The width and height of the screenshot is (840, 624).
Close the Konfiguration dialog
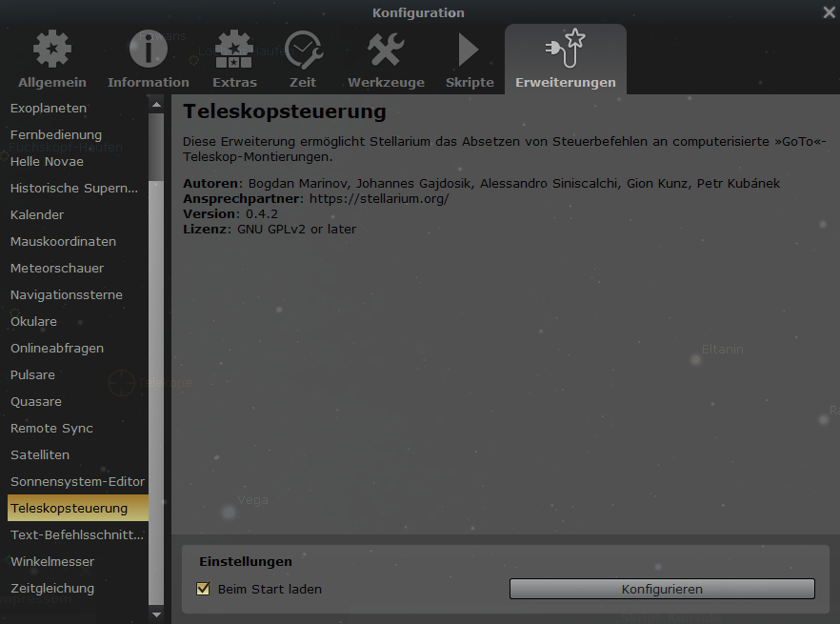coord(829,12)
